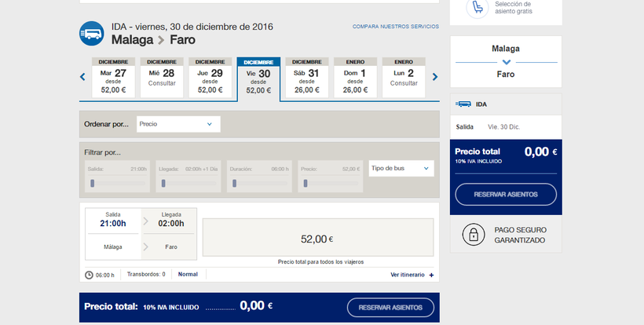Select the 52,00 € fare box
Image resolution: width=644 pixels, height=325 pixels.
pos(318,238)
